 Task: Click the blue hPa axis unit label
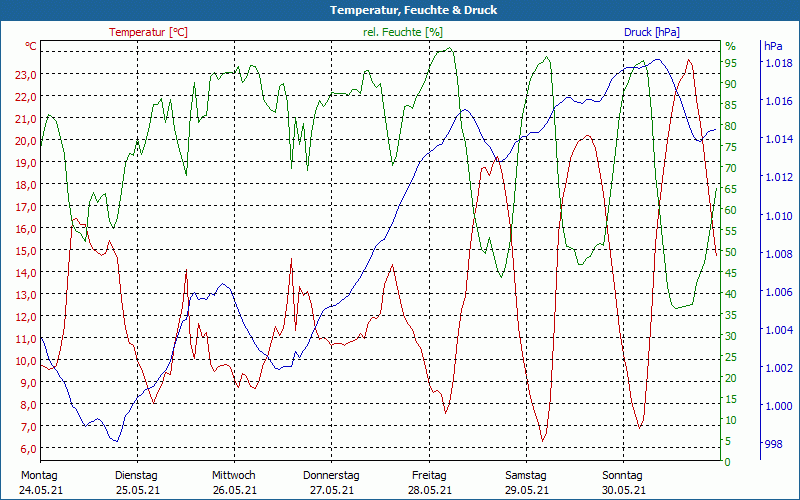pyautogui.click(x=773, y=46)
